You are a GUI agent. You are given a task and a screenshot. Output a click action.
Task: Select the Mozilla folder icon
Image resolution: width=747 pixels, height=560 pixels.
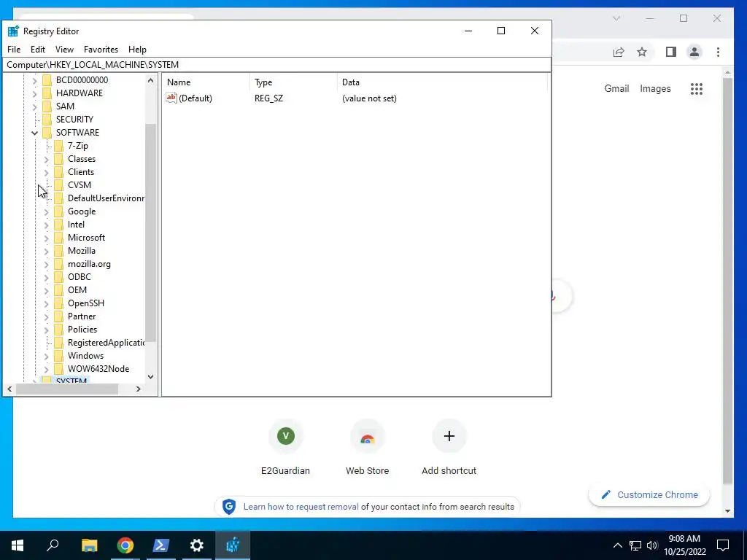(58, 251)
